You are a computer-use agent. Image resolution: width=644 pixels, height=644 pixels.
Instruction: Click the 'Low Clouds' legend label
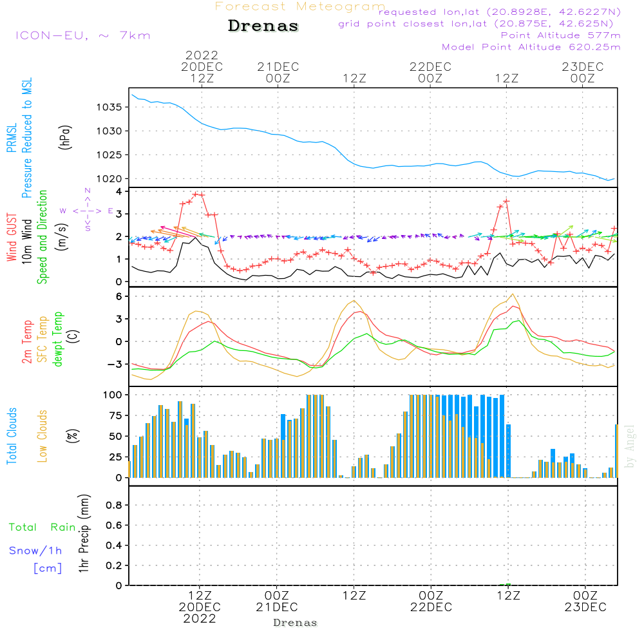43,436
